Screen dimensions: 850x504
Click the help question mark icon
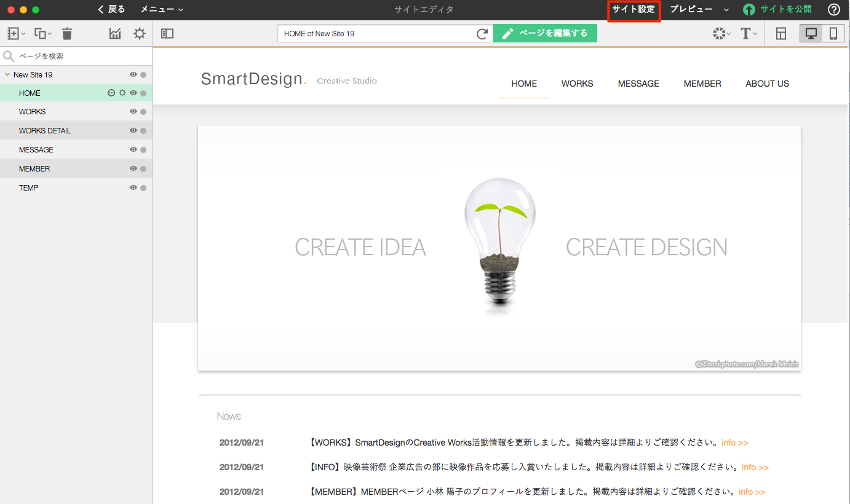(834, 9)
